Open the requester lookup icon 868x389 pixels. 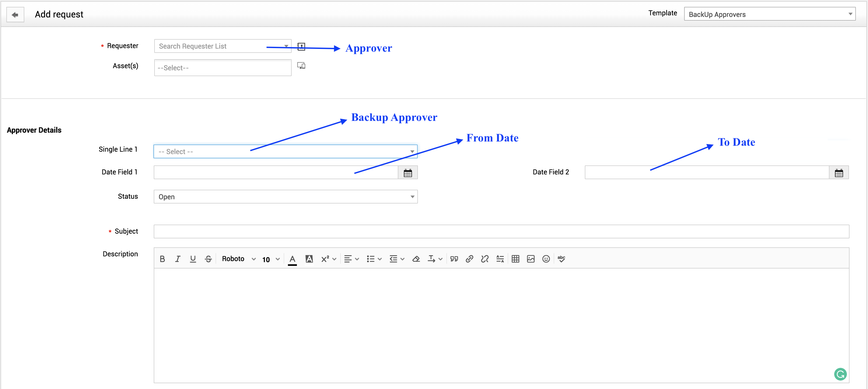tap(301, 47)
